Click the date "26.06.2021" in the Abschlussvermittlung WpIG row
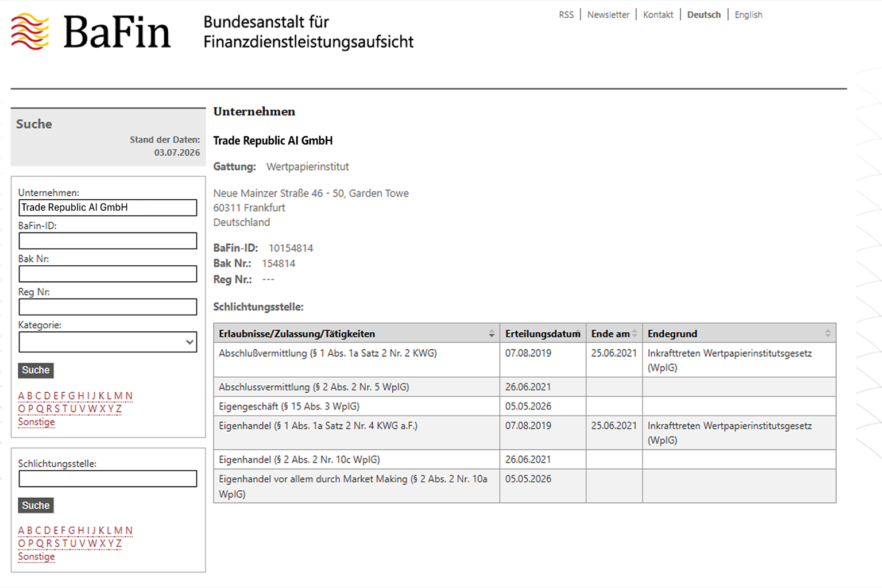Image resolution: width=882 pixels, height=588 pixels. (x=528, y=387)
